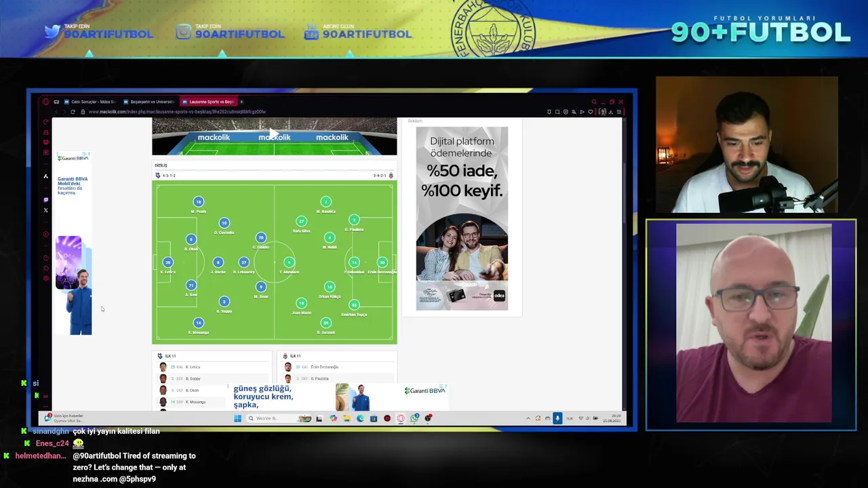The width and height of the screenshot is (868, 488).
Task: Open Easy Setup menu icon
Action: (x=618, y=112)
